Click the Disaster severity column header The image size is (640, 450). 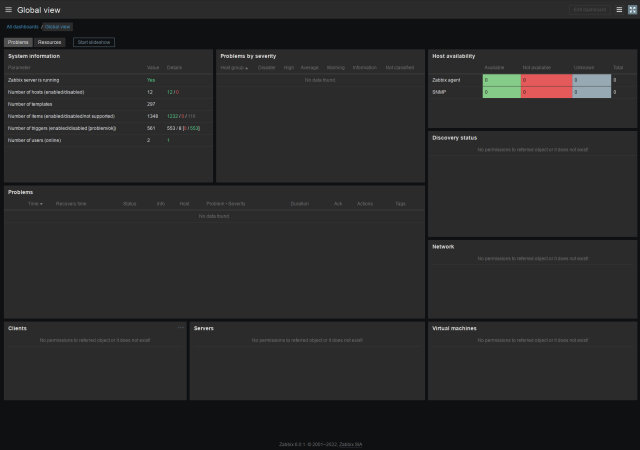(267, 67)
